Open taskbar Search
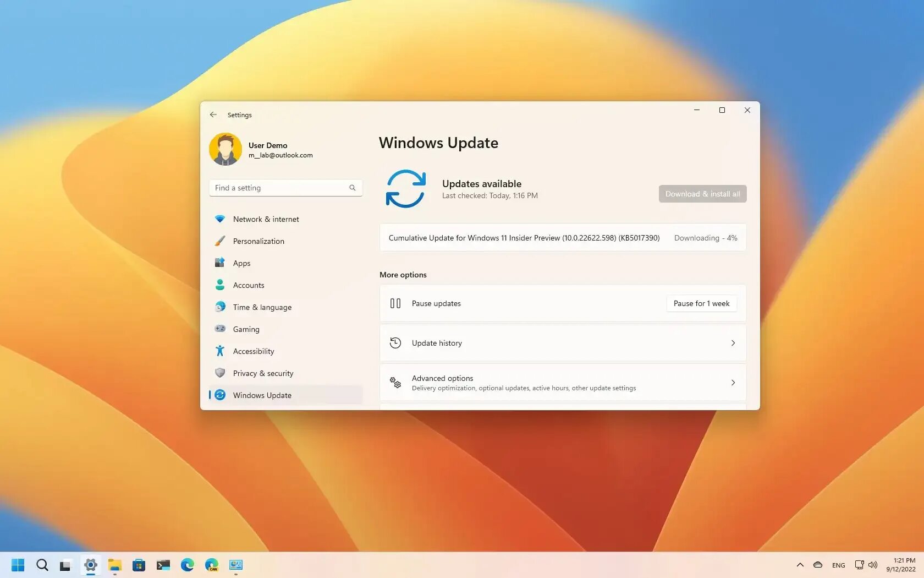 [42, 565]
